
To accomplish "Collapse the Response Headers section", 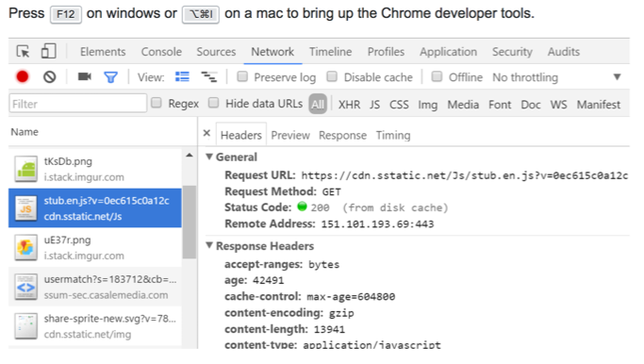I will (209, 246).
